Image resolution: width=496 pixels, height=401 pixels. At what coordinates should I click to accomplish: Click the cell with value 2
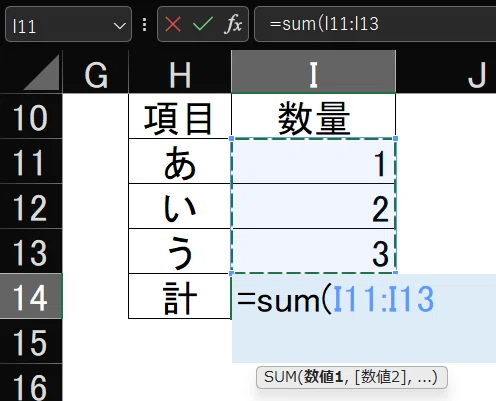pyautogui.click(x=314, y=206)
